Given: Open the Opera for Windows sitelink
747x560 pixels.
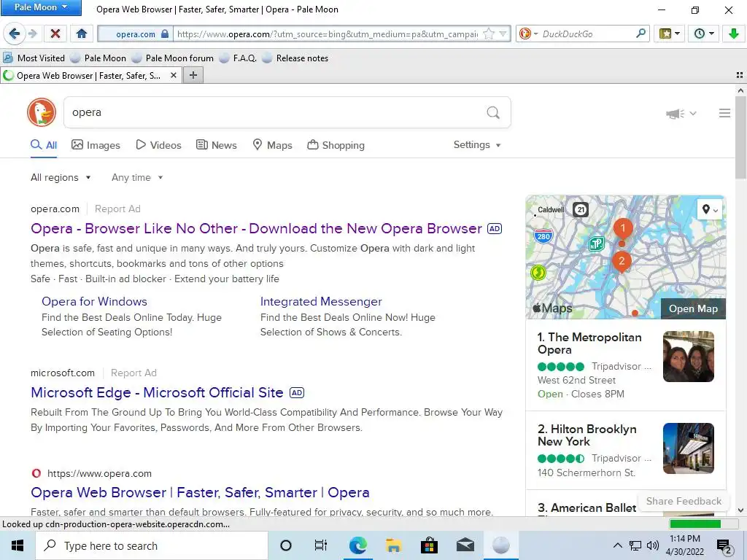Looking at the screenshot, I should click(x=94, y=301).
